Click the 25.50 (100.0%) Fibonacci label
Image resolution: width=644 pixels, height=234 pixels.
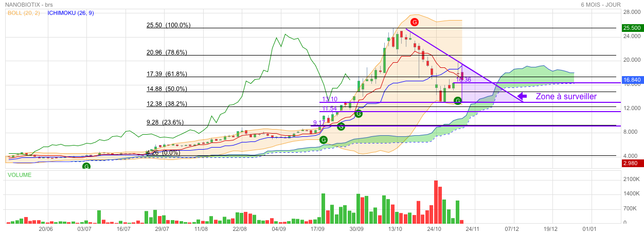[169, 25]
